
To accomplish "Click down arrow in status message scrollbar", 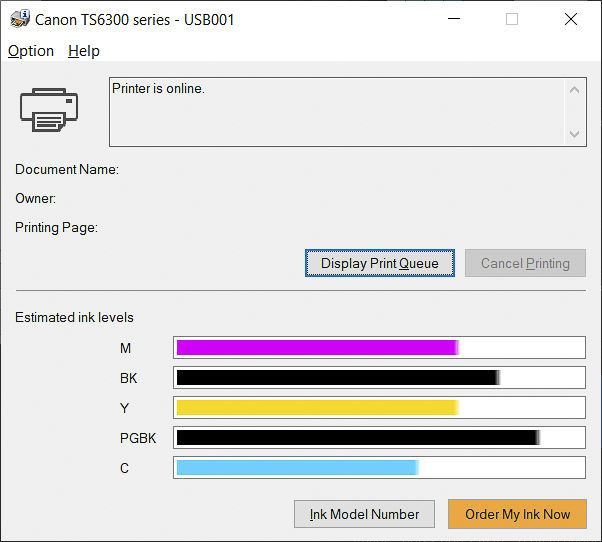I will [574, 134].
